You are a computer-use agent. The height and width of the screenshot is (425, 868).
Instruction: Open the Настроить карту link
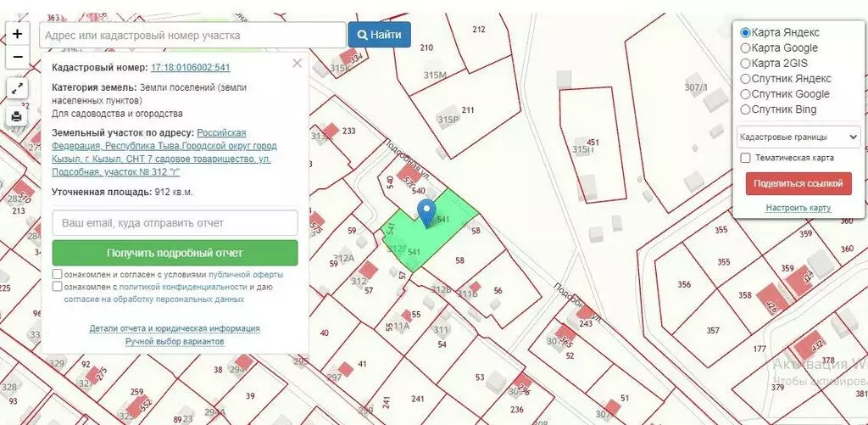tap(798, 208)
